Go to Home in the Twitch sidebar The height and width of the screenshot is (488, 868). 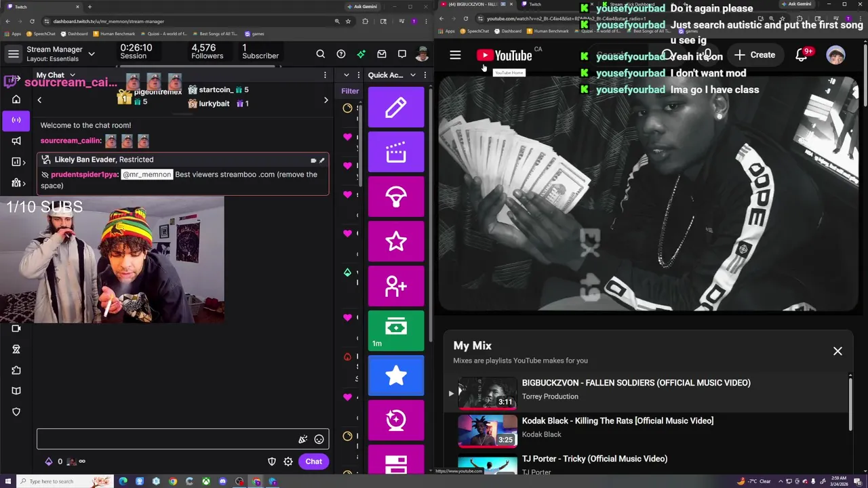(16, 99)
